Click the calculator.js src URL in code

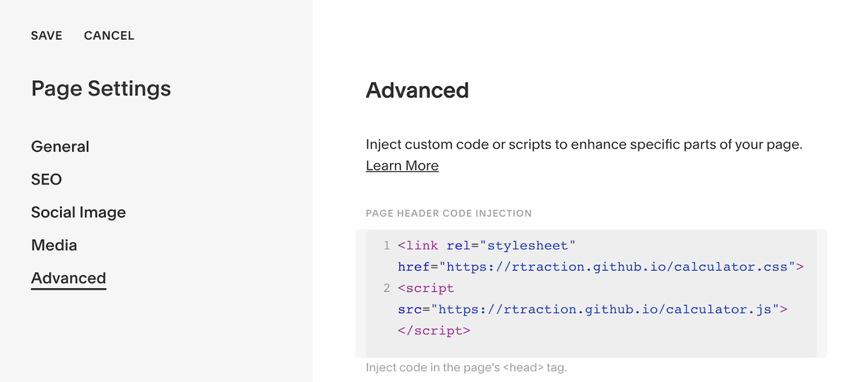pos(605,309)
